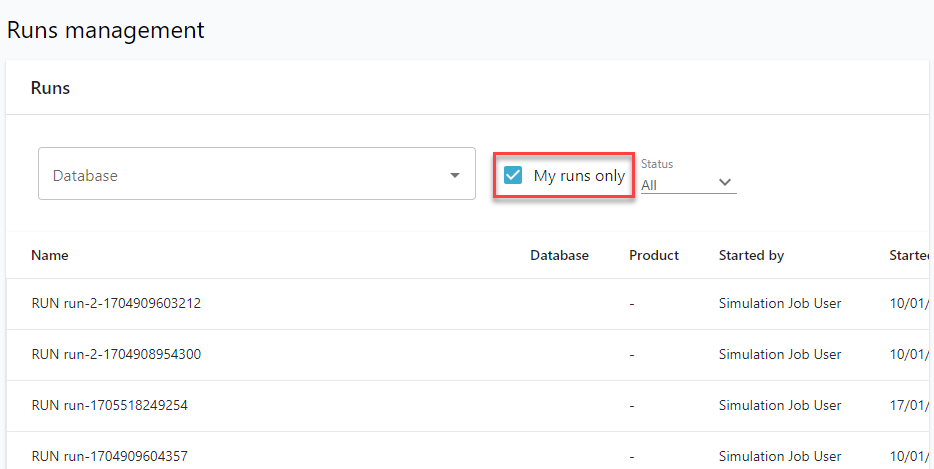Click the Product column header
The width and height of the screenshot is (934, 469).
(x=654, y=255)
